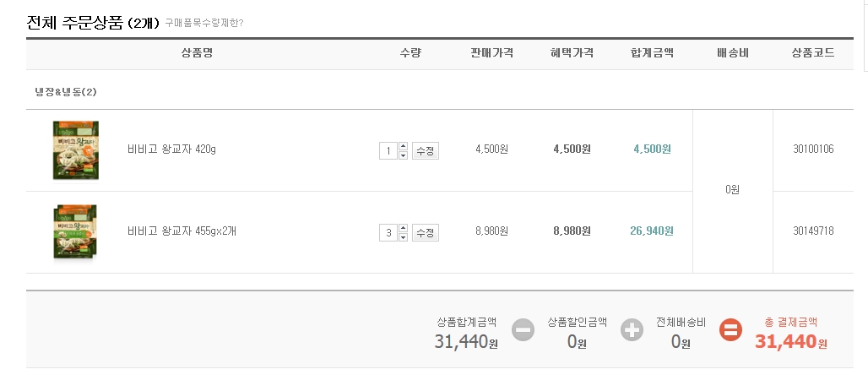Click the red equals icon before 총 결제금액

[x=730, y=329]
